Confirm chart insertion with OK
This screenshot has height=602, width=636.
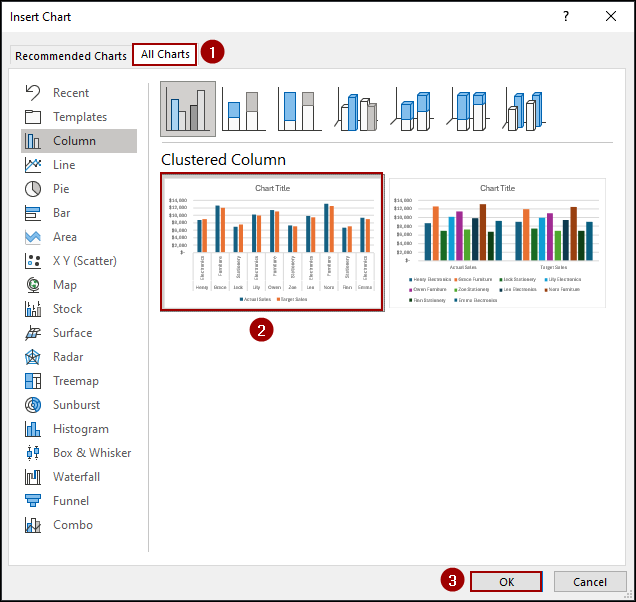coord(506,582)
